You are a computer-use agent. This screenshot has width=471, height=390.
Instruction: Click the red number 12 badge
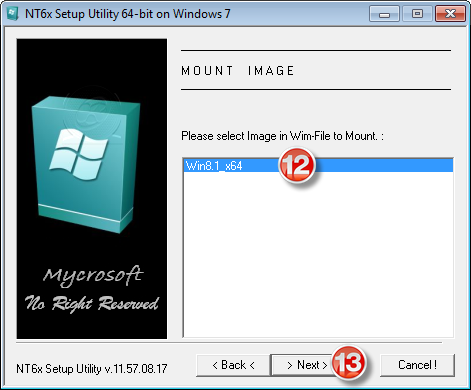pyautogui.click(x=297, y=166)
